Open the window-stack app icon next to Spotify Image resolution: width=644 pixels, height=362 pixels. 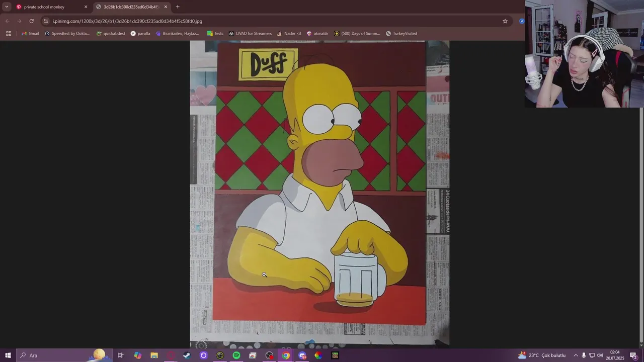click(253, 355)
